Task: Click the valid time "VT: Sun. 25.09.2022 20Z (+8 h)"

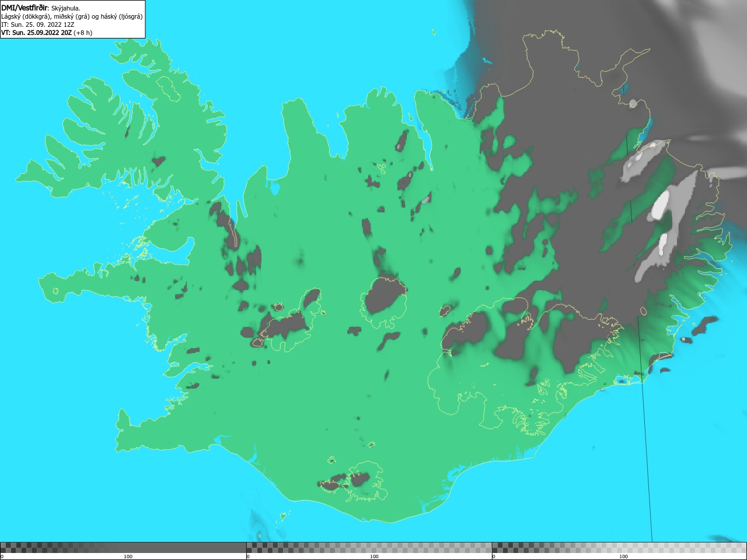Action: pyautogui.click(x=47, y=33)
